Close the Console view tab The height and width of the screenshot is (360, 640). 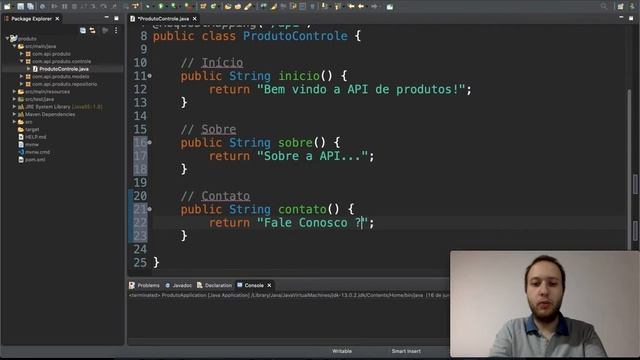pos(269,285)
